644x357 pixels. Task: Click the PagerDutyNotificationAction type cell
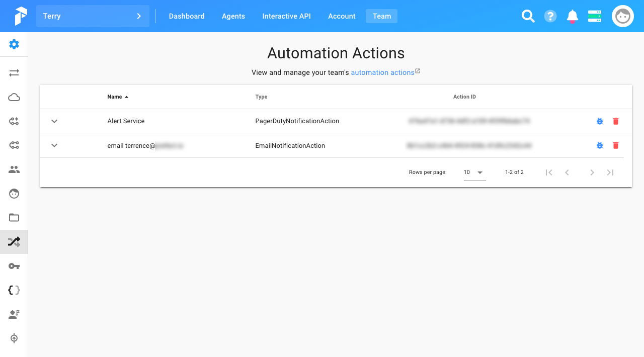click(x=297, y=121)
